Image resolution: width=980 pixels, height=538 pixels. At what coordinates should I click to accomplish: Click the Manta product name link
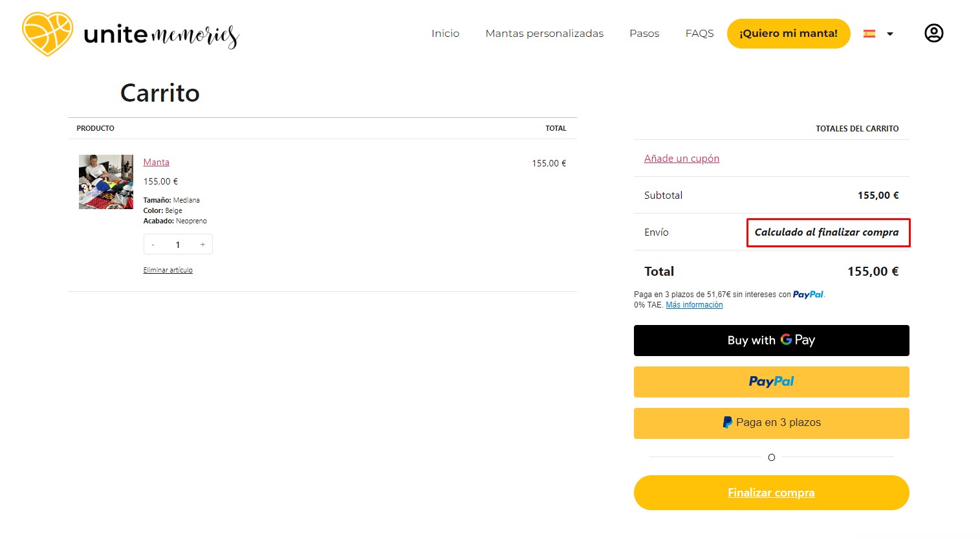157,163
